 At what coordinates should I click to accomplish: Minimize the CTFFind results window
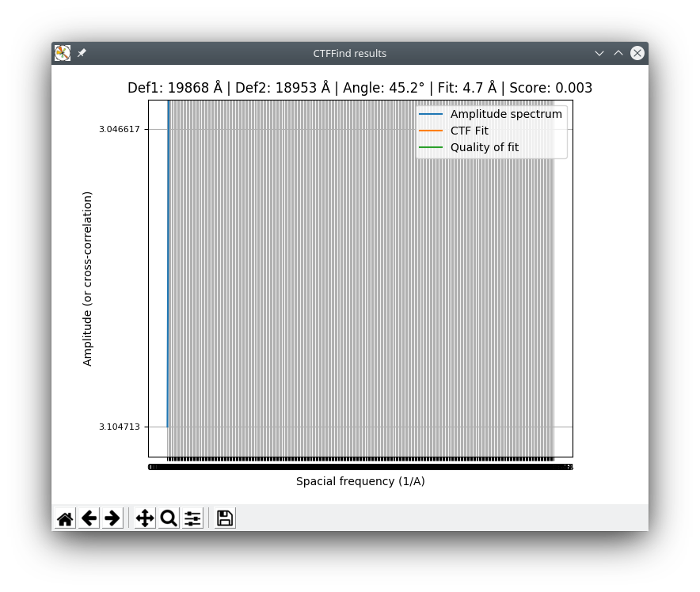click(599, 53)
